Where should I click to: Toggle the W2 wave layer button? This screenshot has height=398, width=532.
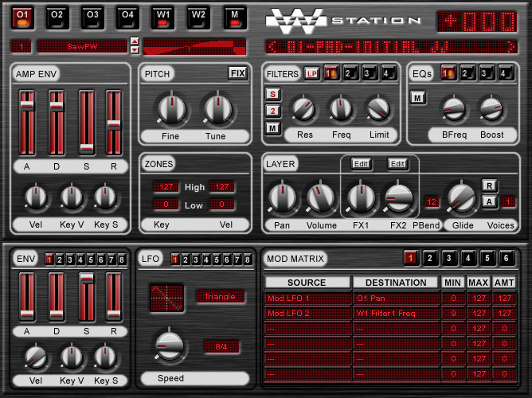[x=198, y=18]
